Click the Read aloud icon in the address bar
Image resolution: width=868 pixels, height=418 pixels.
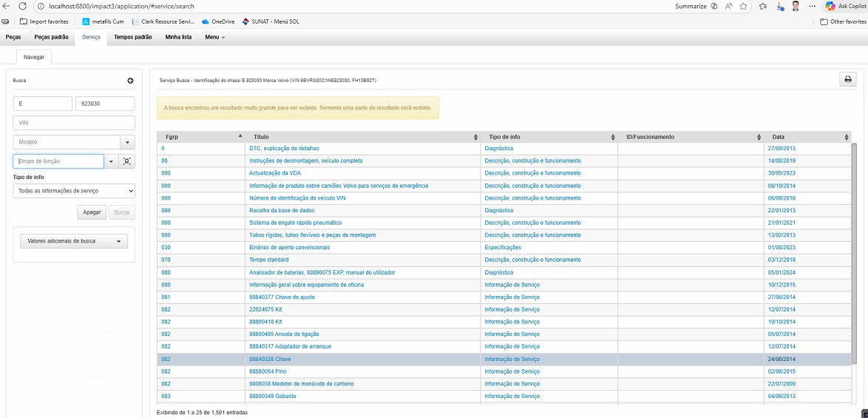pos(728,6)
